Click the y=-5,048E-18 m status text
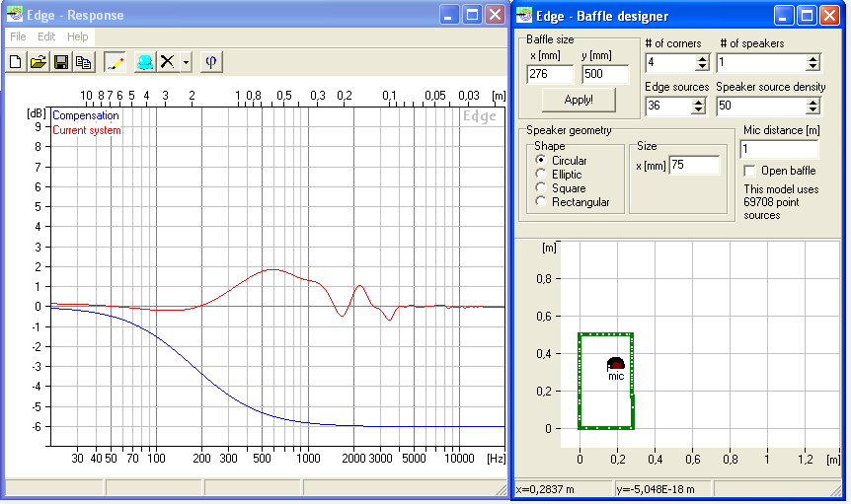 point(656,489)
